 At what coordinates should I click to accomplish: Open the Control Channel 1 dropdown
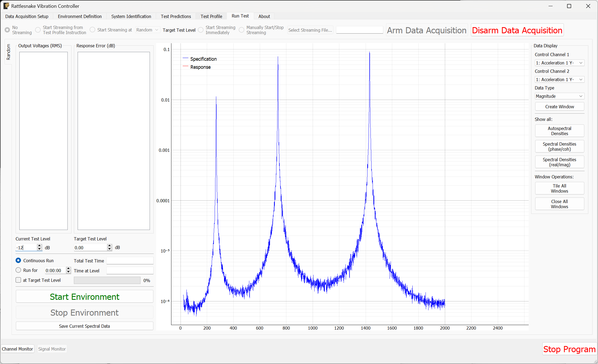pos(559,63)
